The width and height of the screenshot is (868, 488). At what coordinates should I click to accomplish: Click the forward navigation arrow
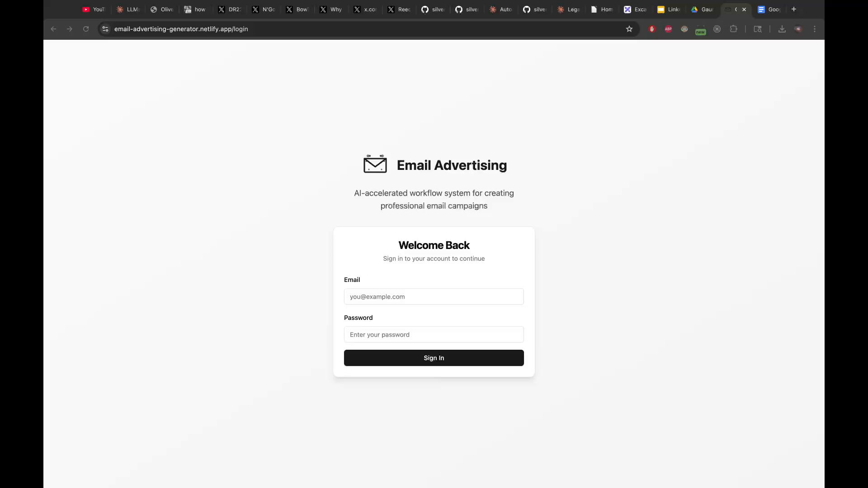click(69, 29)
